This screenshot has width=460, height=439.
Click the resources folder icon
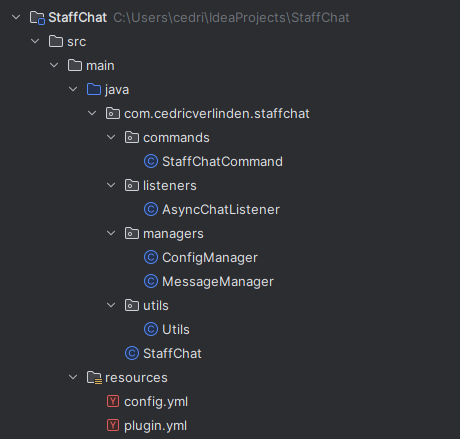coord(94,378)
